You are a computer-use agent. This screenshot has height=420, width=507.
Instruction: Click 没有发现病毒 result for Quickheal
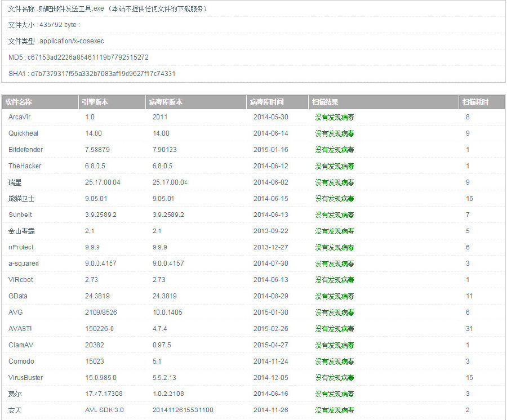(x=335, y=133)
